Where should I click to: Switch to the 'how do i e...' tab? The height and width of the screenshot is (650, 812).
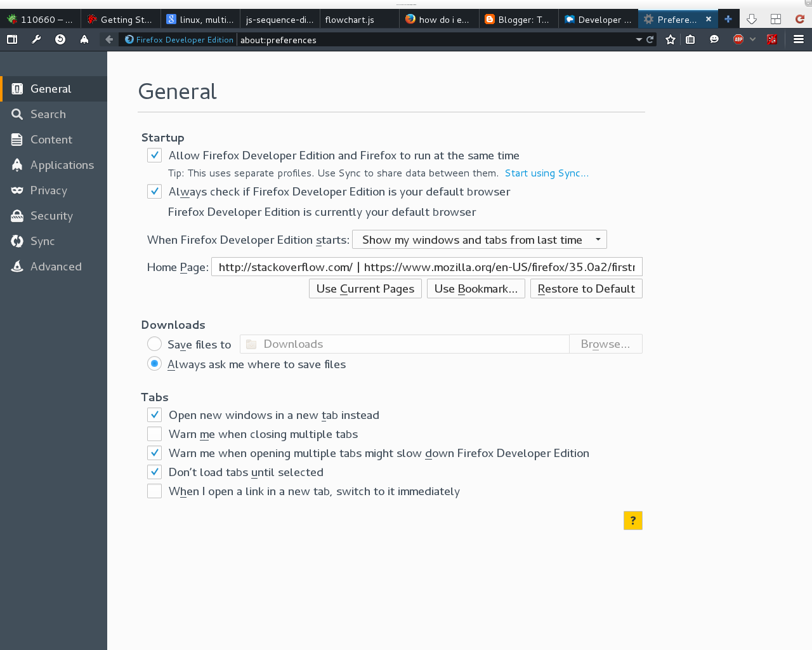pos(439,19)
